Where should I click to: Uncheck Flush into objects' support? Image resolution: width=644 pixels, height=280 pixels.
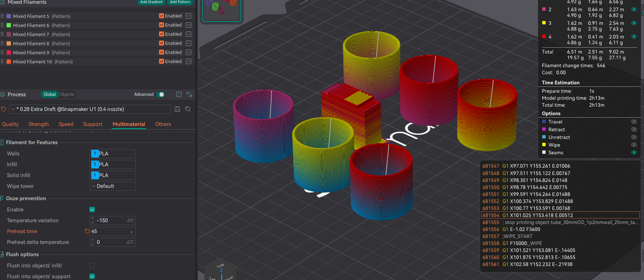tap(92, 276)
